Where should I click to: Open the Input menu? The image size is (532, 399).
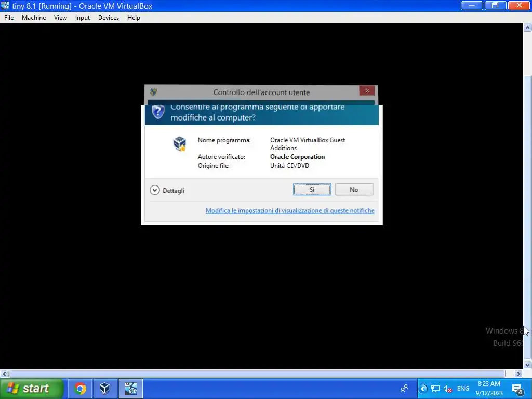point(83,18)
